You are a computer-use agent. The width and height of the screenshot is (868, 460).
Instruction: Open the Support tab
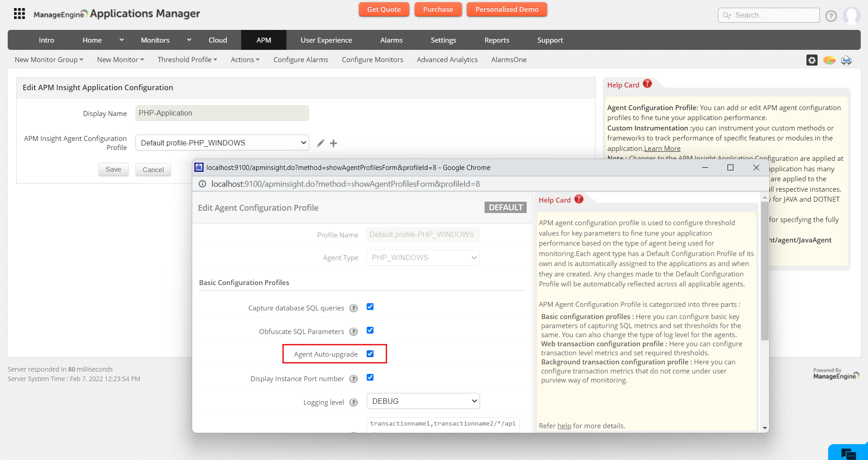pos(550,40)
